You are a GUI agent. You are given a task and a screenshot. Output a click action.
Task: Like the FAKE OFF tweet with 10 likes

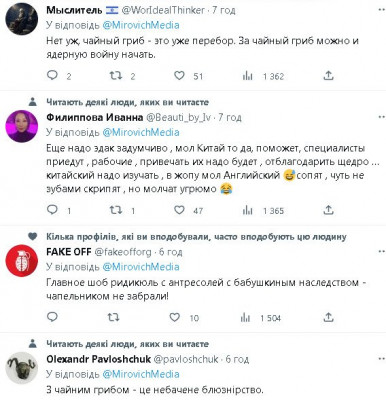175,317
